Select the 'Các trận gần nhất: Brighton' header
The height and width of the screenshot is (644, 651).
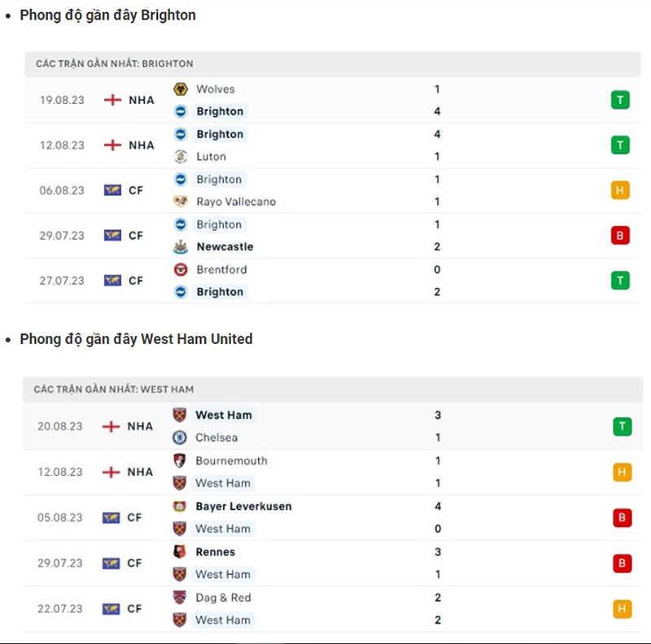point(114,63)
